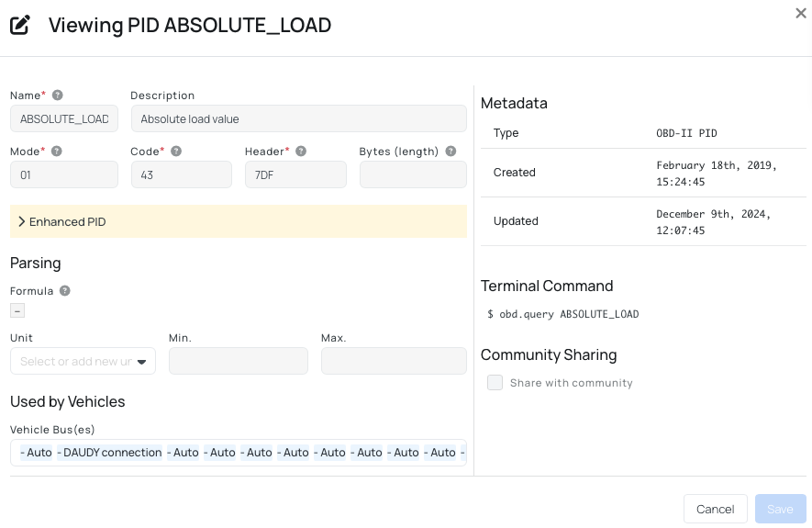Select the DAUDY connection bus tag
The height and width of the screenshot is (528, 812).
point(109,453)
